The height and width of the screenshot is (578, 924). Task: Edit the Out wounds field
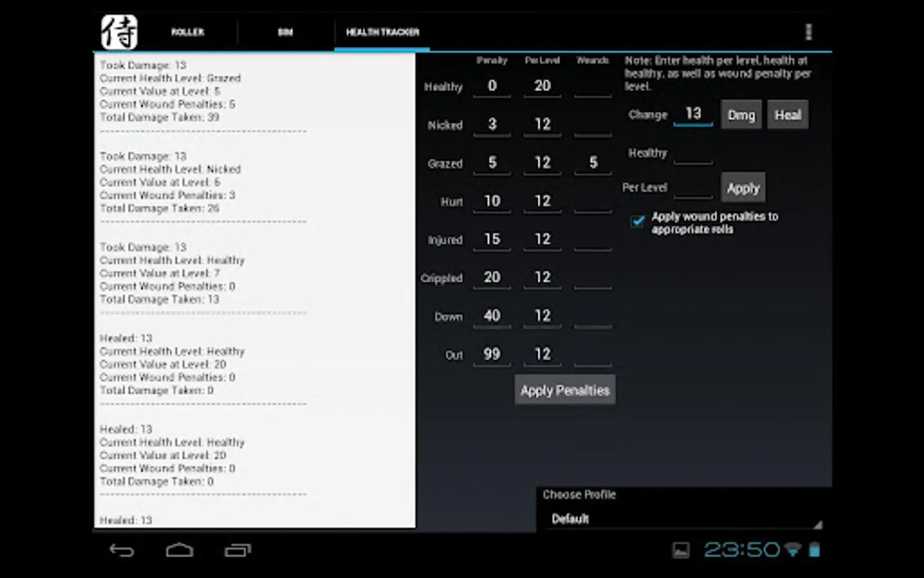tap(593, 355)
